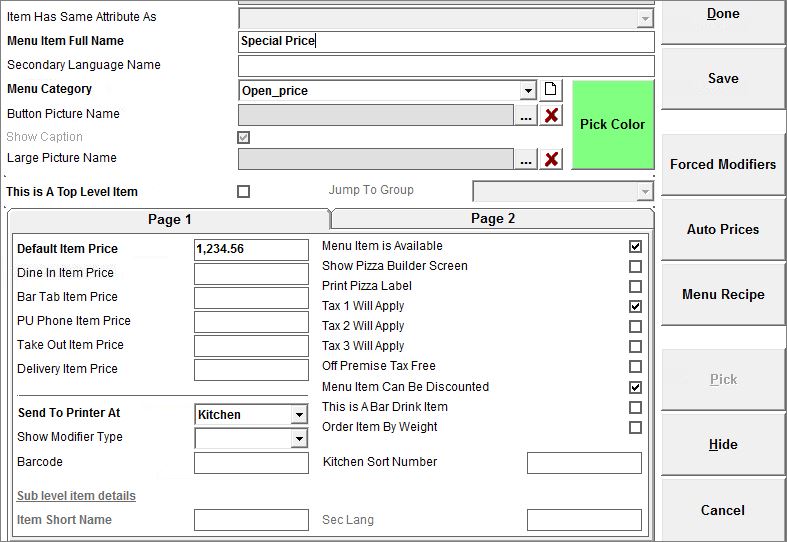The image size is (787, 542).
Task: Browse for Button Picture Name file
Action: pyautogui.click(x=526, y=115)
